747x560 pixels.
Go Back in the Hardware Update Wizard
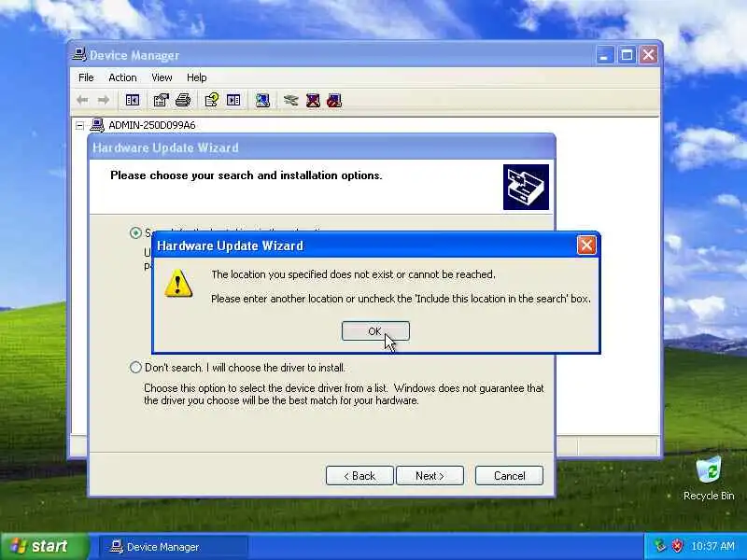(x=359, y=476)
